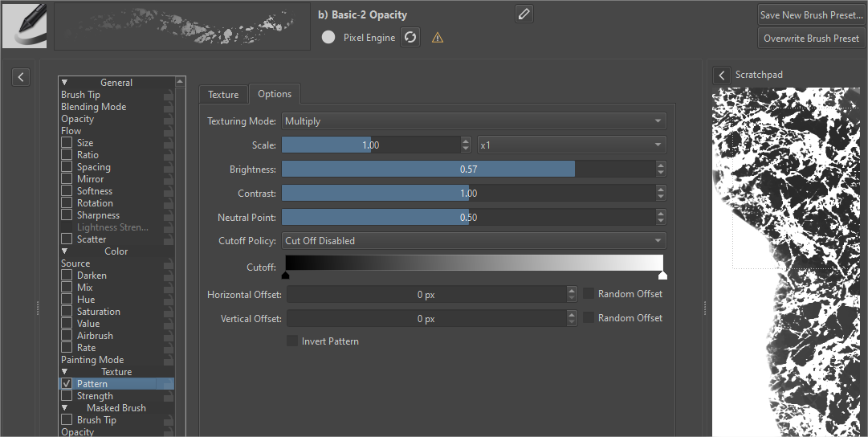Viewport: 868px width, 437px height.
Task: Click the reload brush preset icon
Action: pos(410,37)
